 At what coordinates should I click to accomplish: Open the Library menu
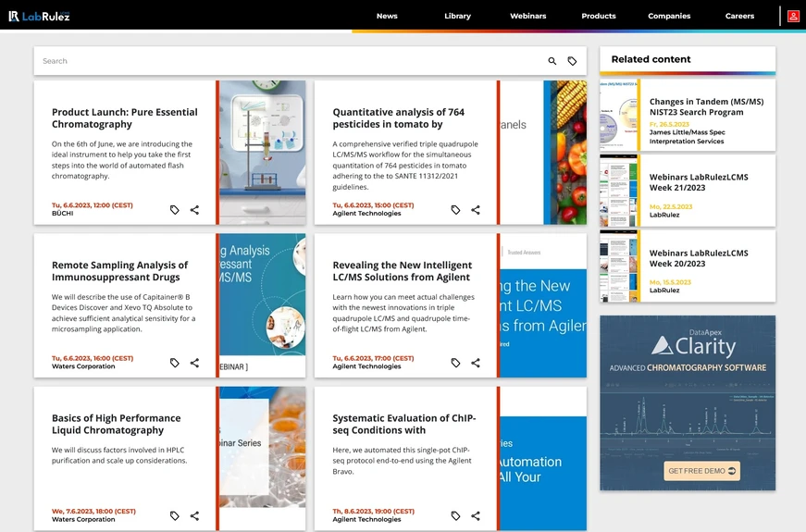[x=457, y=16]
